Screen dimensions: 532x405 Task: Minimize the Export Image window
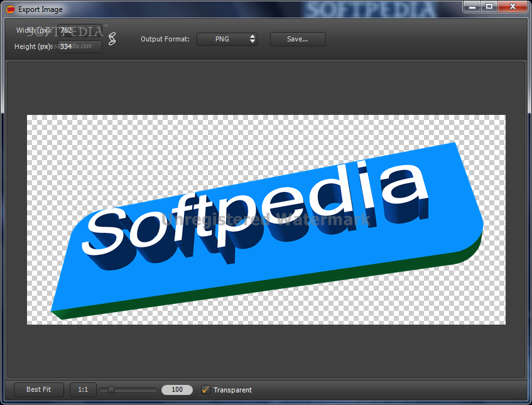click(x=472, y=6)
